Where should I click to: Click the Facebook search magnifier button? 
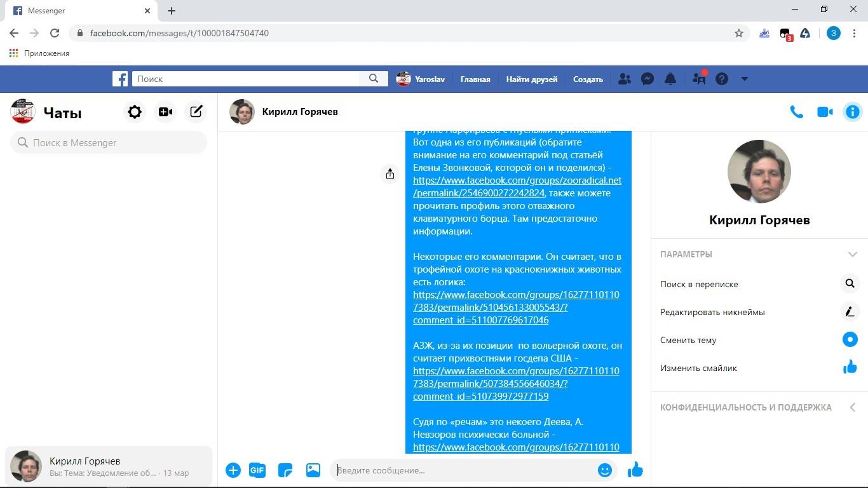(374, 79)
